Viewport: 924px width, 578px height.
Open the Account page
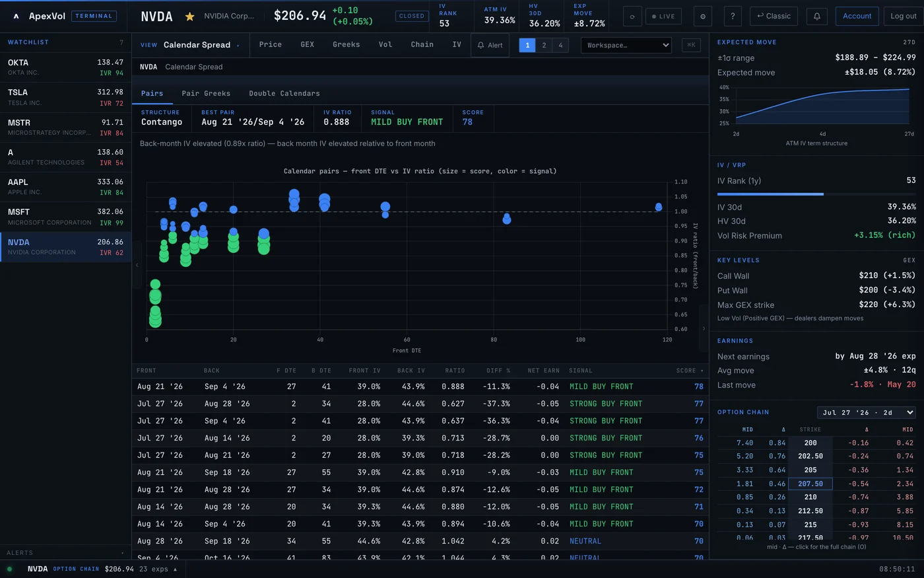857,16
